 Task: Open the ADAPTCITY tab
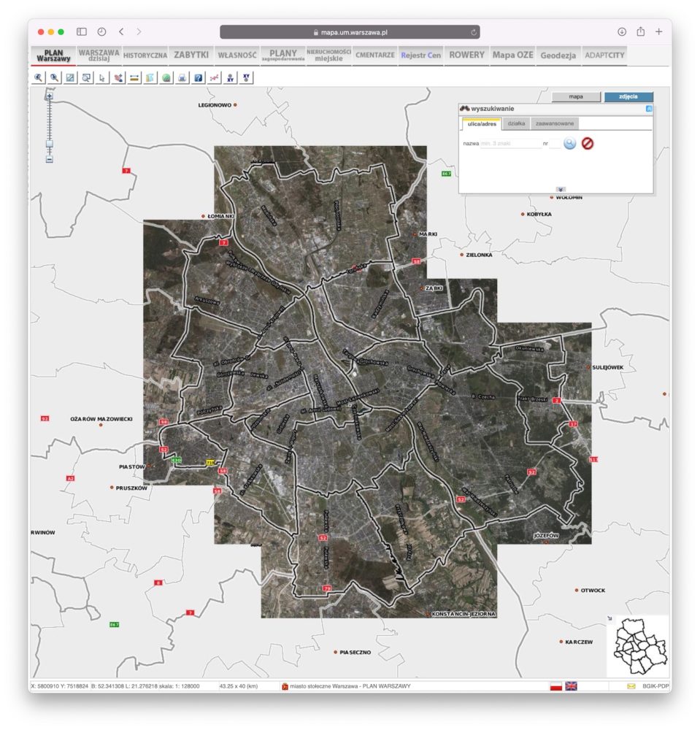click(x=604, y=55)
